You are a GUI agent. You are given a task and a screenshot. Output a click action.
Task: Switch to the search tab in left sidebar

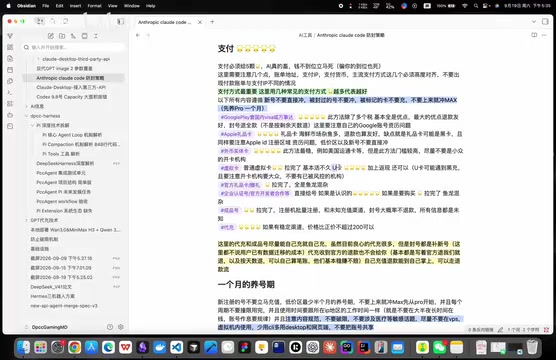click(x=53, y=21)
